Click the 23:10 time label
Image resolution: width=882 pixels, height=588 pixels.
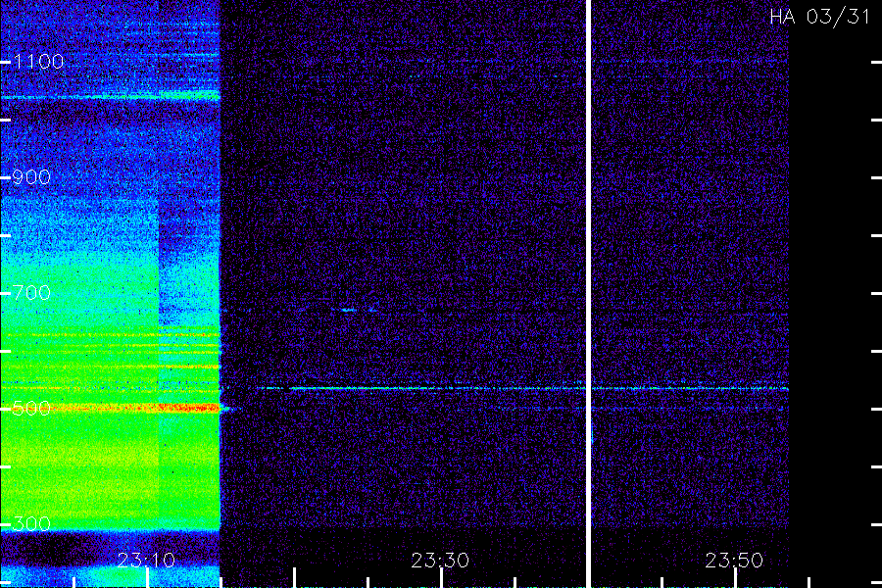tap(146, 561)
